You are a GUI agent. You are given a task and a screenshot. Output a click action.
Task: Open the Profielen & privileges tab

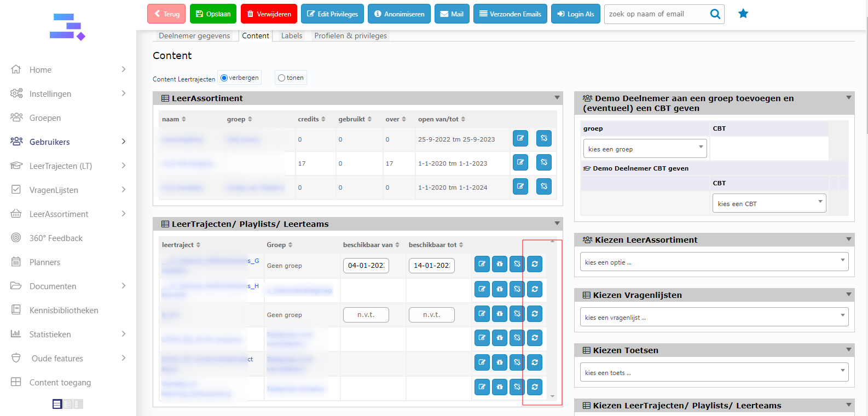click(x=350, y=36)
